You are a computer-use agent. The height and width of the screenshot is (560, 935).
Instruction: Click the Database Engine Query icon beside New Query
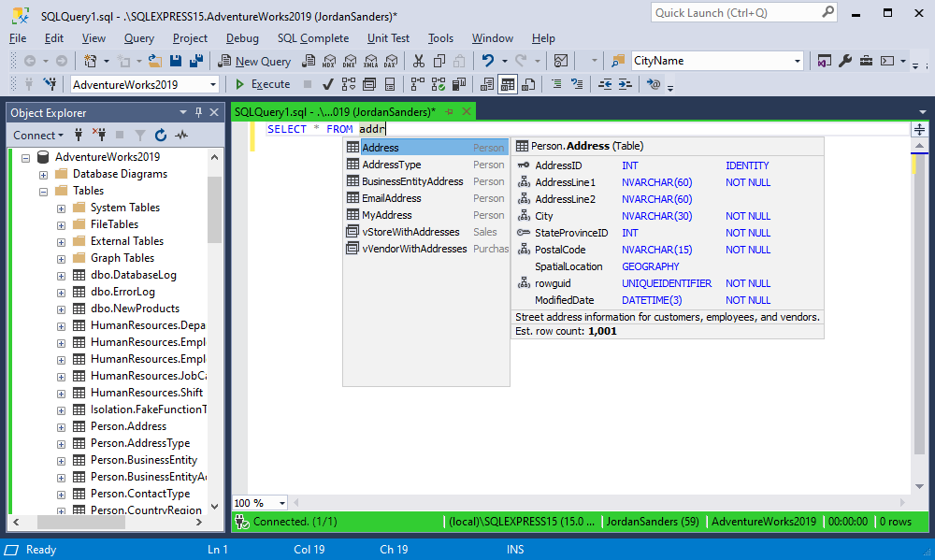(x=309, y=61)
